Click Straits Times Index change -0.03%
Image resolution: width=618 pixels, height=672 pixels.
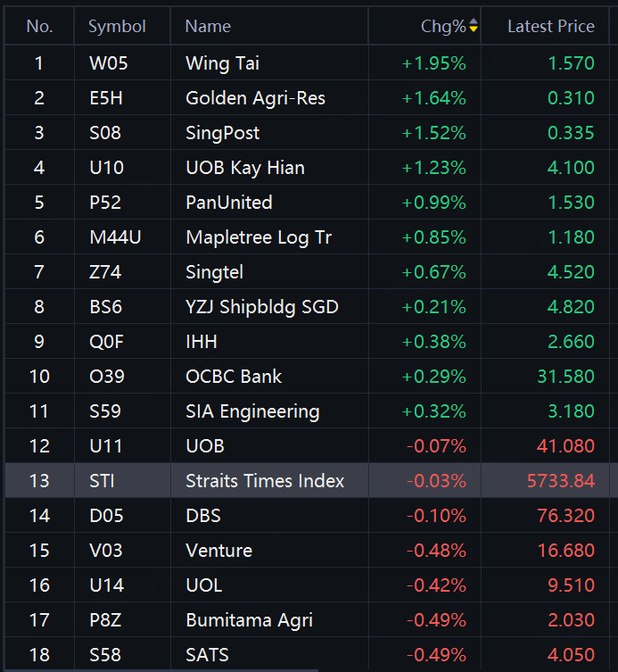pyautogui.click(x=436, y=481)
